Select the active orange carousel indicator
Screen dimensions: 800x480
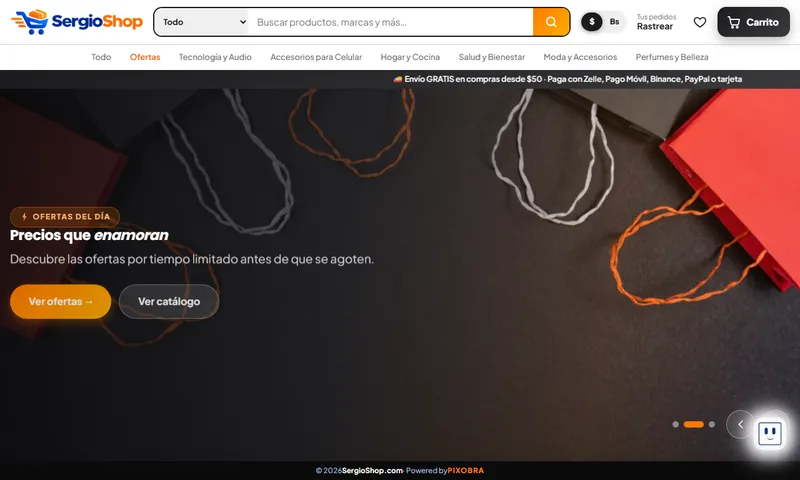[693, 424]
